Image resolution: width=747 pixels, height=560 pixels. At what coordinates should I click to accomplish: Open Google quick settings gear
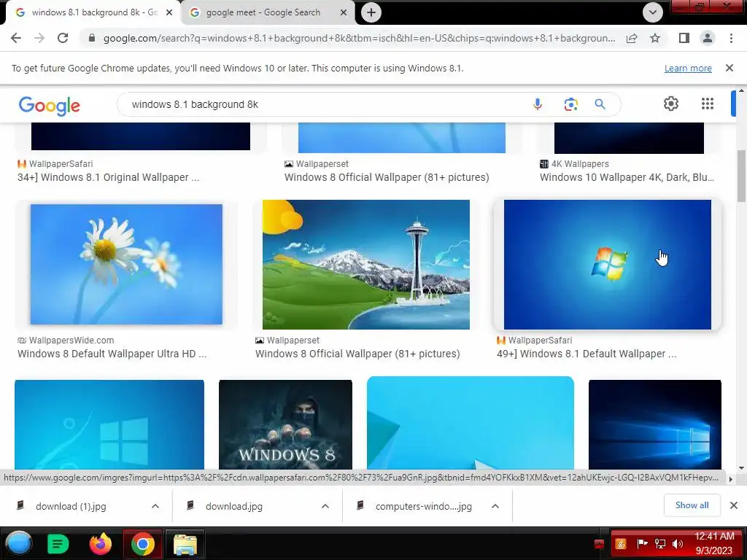pos(671,104)
